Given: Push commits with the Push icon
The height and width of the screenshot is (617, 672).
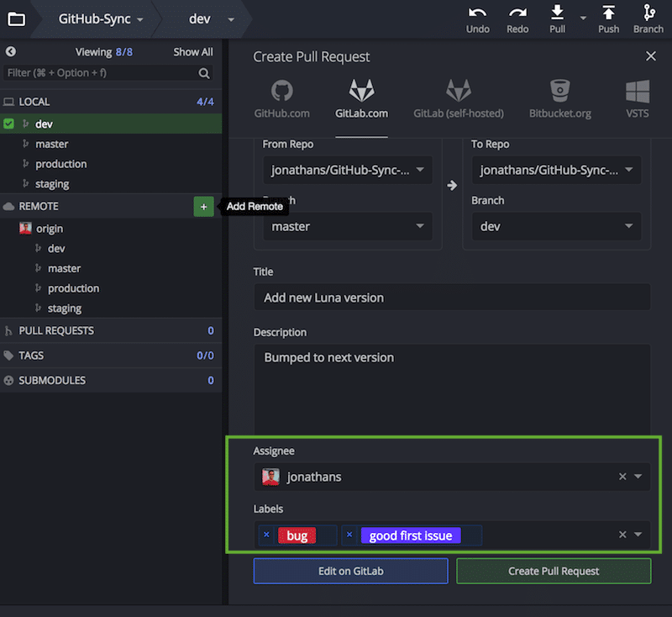Looking at the screenshot, I should coord(608,19).
